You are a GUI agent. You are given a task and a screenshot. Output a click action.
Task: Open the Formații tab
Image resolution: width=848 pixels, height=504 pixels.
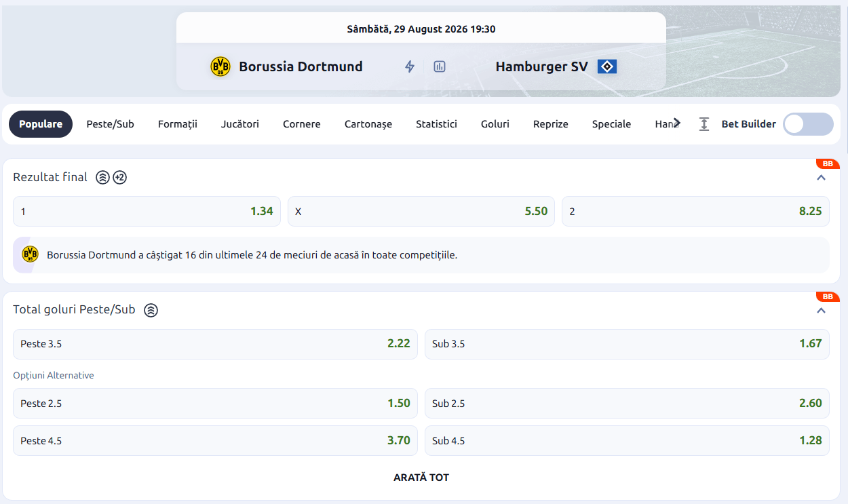coord(178,124)
